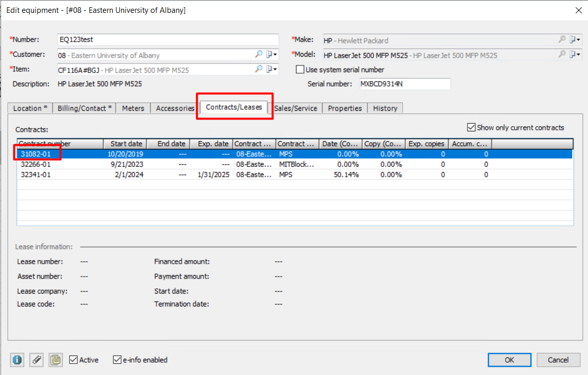Sort by Exp. date column header

tap(212, 144)
